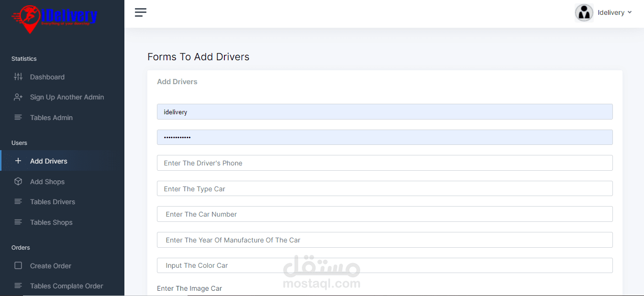
Task: Click the Type Car input field
Action: click(x=385, y=188)
